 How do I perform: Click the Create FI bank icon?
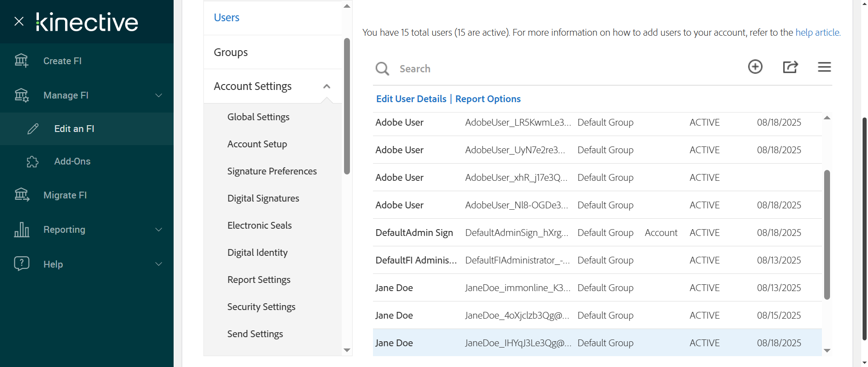[21, 61]
